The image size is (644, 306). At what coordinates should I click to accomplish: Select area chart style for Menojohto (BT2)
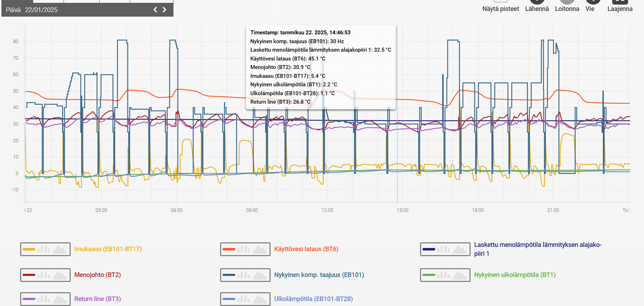(x=60, y=275)
